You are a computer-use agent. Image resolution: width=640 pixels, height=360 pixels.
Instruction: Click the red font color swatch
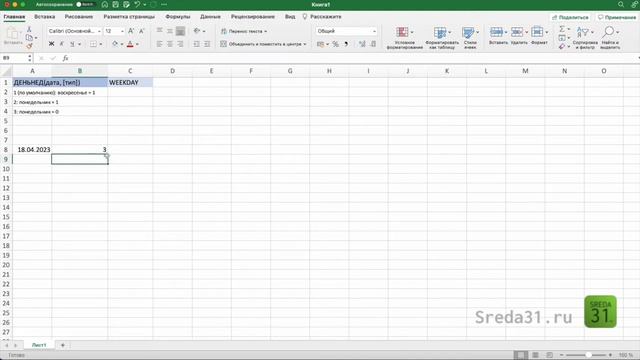click(130, 44)
